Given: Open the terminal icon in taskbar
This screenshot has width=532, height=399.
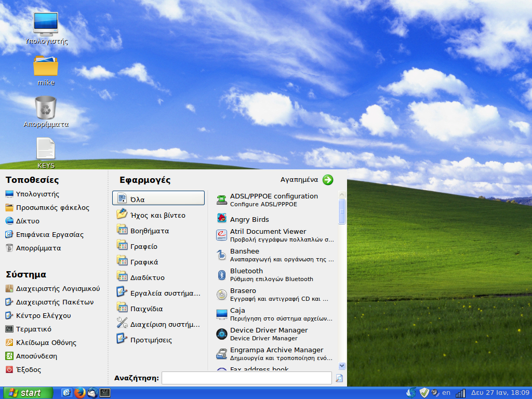Looking at the screenshot, I should tap(105, 393).
